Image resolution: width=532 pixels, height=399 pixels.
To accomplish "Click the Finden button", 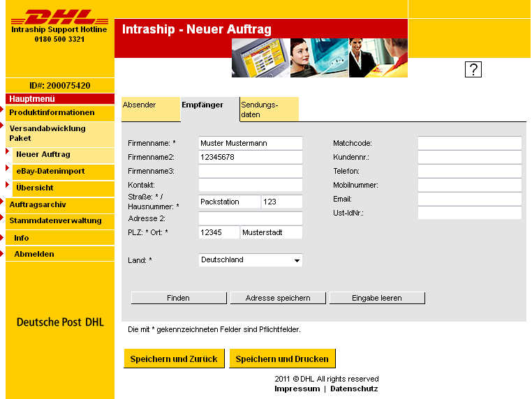I will click(179, 298).
